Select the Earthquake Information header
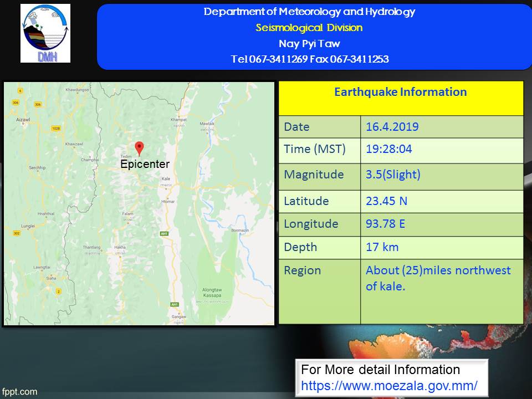The width and height of the screenshot is (532, 399). click(x=400, y=92)
